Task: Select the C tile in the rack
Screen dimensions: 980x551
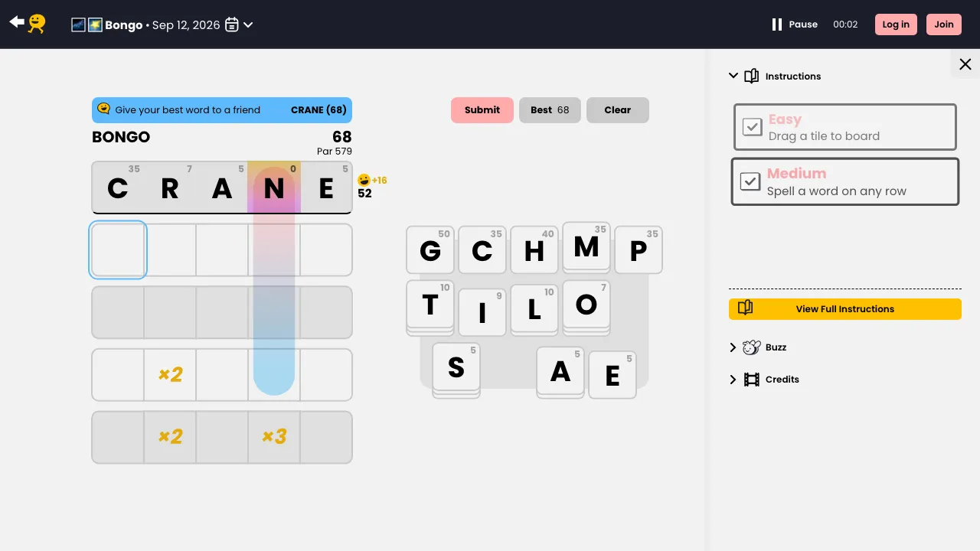Action: tap(482, 249)
